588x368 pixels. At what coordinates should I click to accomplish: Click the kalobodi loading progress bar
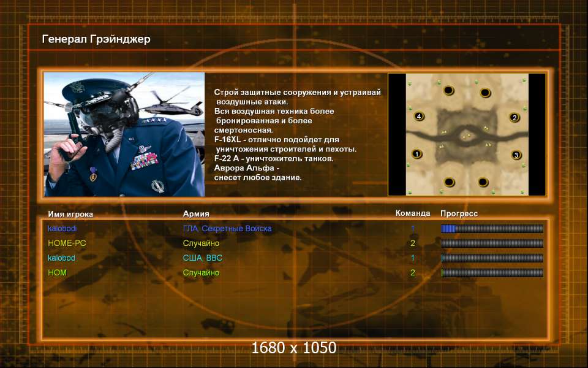(492, 229)
